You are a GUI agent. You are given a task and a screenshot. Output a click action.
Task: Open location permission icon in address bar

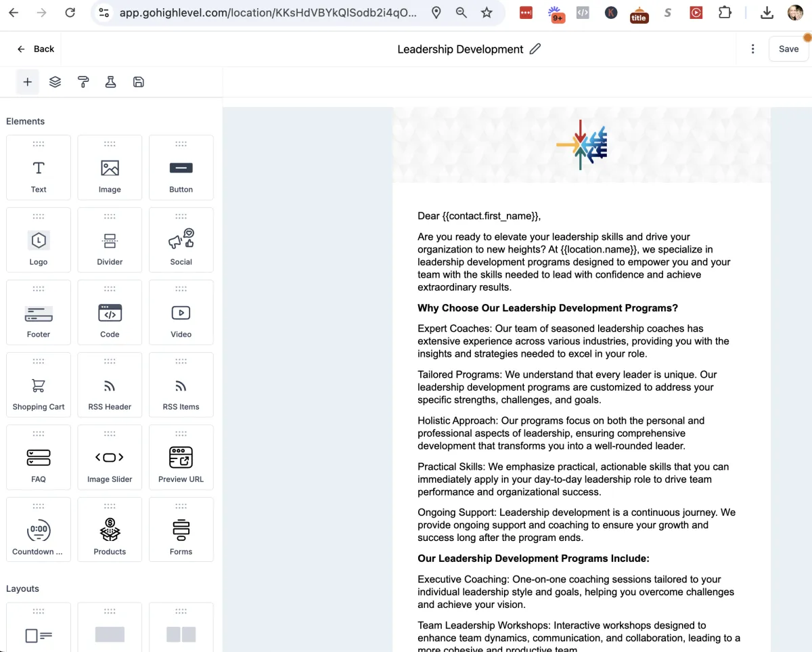tap(436, 13)
